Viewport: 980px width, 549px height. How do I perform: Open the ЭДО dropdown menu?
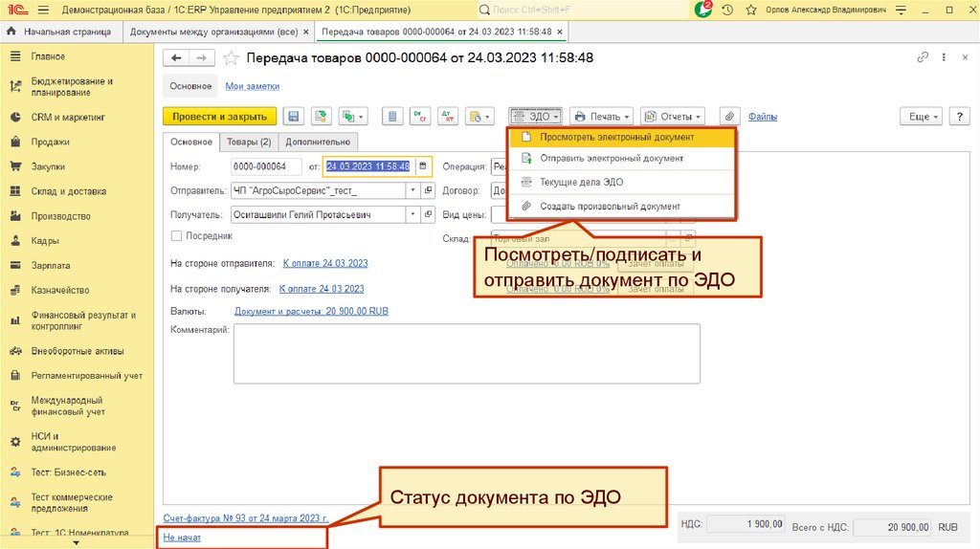click(x=536, y=116)
